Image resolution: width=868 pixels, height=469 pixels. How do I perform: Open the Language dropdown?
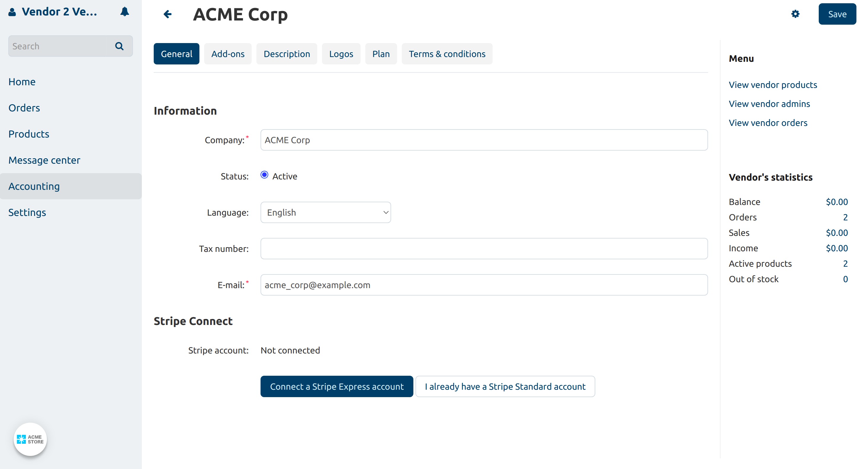(326, 212)
